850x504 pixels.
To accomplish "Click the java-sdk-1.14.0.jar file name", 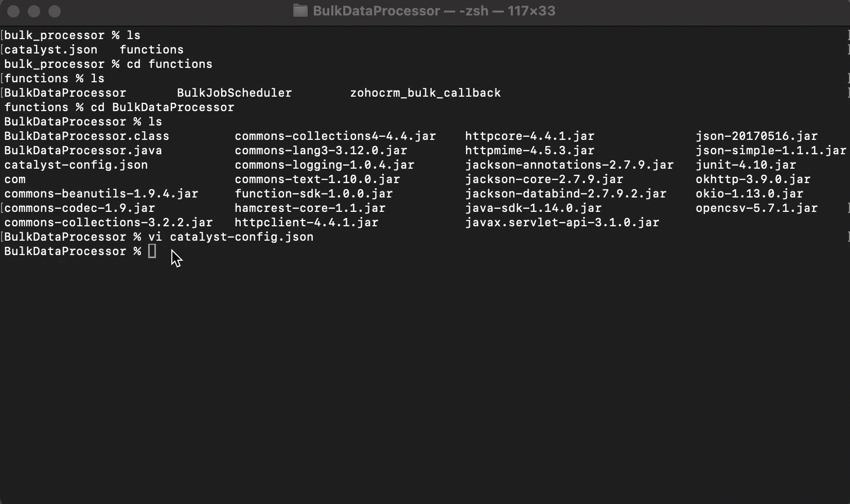I will [x=533, y=208].
